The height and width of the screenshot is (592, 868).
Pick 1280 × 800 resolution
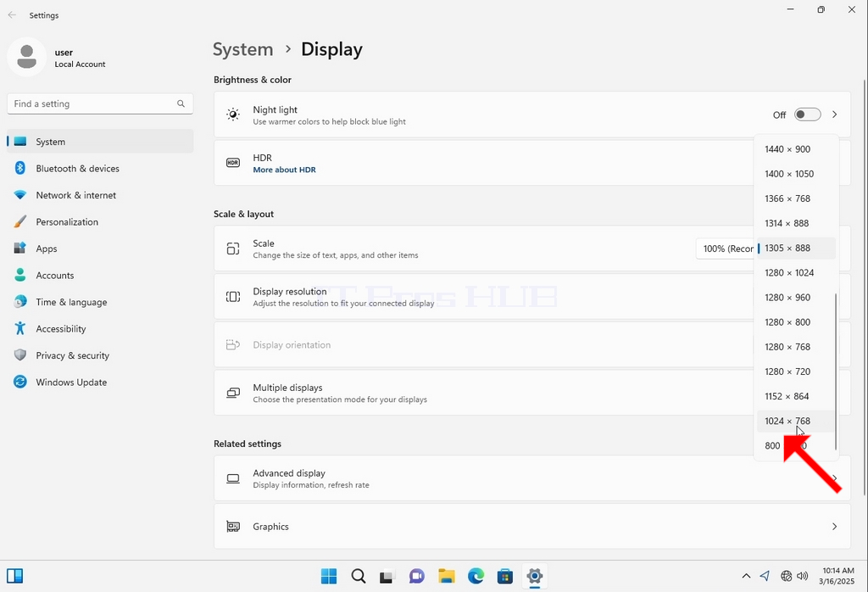[x=796, y=322]
